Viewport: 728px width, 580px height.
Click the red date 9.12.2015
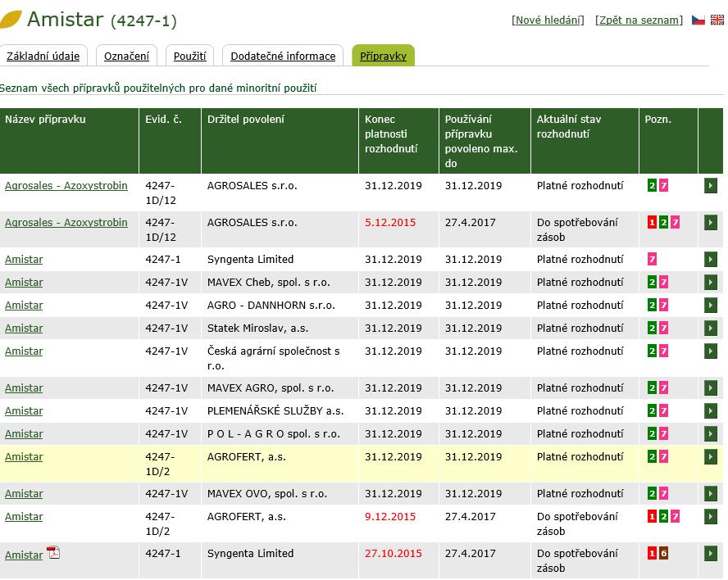[390, 516]
